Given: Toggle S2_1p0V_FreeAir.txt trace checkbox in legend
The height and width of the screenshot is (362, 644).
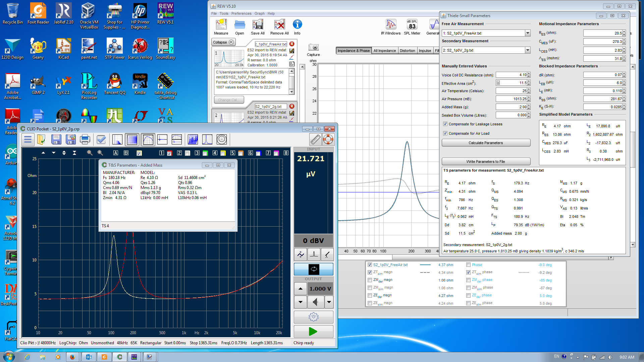Looking at the screenshot, I should (370, 265).
